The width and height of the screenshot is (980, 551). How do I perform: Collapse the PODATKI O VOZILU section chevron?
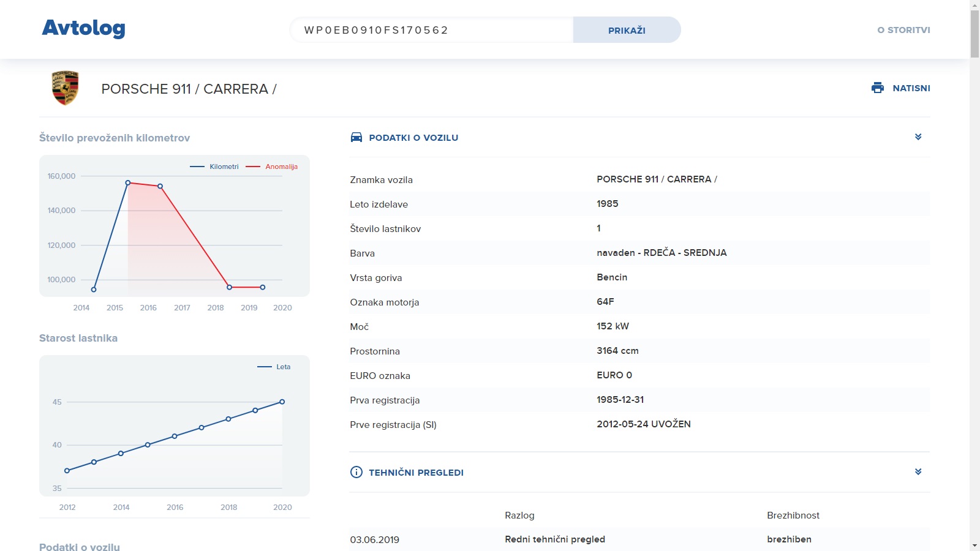[x=918, y=137]
